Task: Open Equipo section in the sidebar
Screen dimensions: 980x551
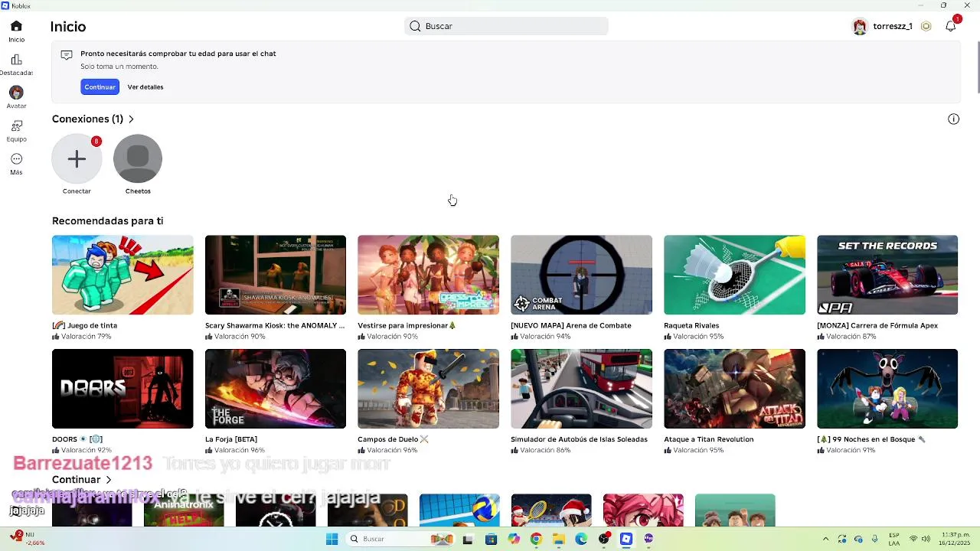Action: [x=16, y=131]
